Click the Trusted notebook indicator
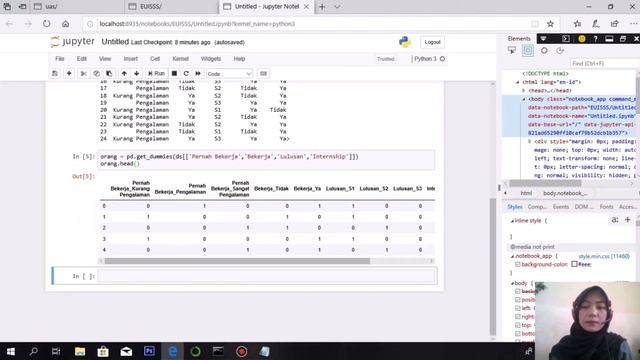Viewport: 640px width, 360px height. pyautogui.click(x=386, y=59)
